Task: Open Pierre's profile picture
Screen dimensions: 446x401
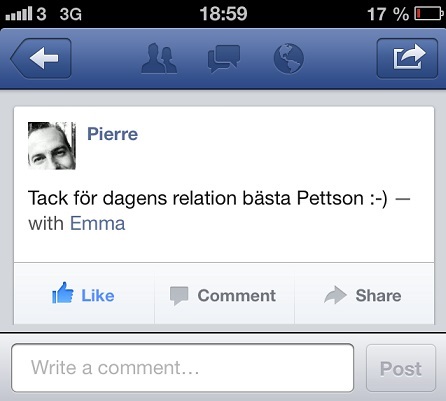Action: pos(52,146)
